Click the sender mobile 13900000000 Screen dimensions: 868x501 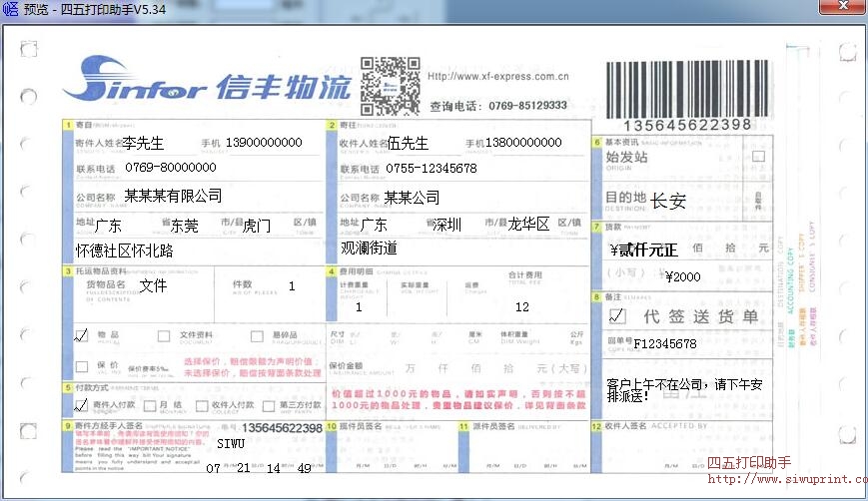pyautogui.click(x=264, y=142)
